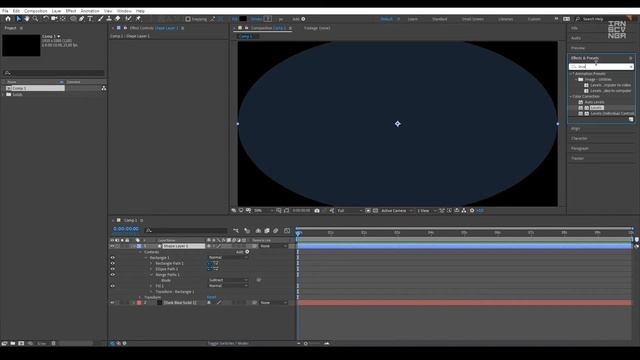Select the Eraser tool
Viewport: 640px width, 360px height.
pyautogui.click(x=118, y=19)
